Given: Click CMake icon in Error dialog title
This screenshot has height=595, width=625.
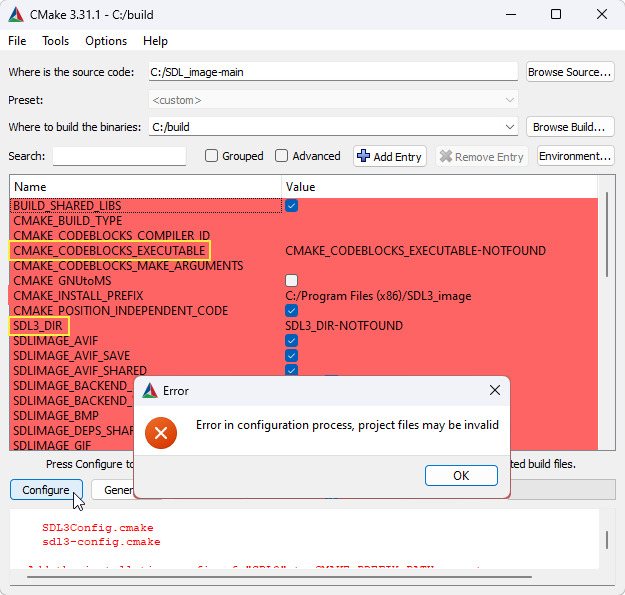Looking at the screenshot, I should (150, 391).
